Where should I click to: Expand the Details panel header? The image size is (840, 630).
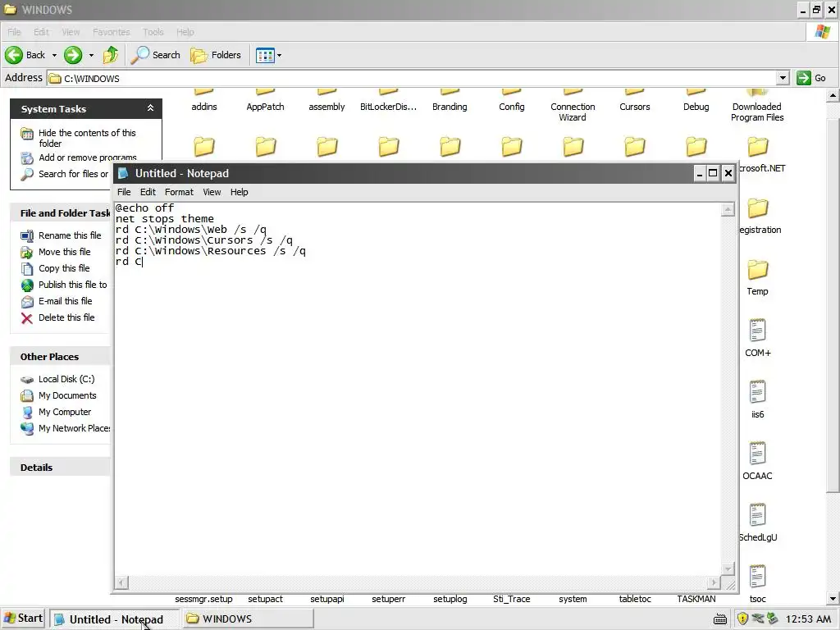click(x=60, y=467)
